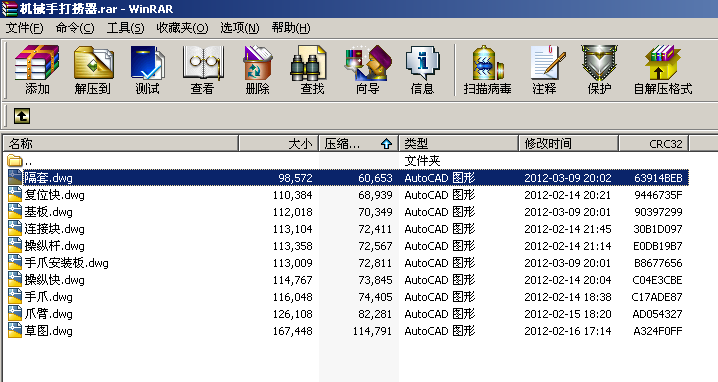718x382 pixels.
Task: Select file name 复位快.dwg
Action: point(54,195)
